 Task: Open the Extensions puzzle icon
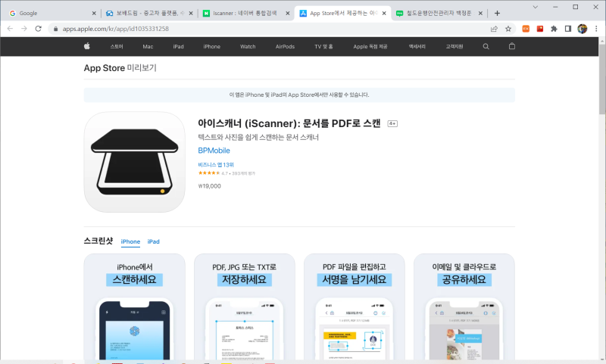coord(554,29)
